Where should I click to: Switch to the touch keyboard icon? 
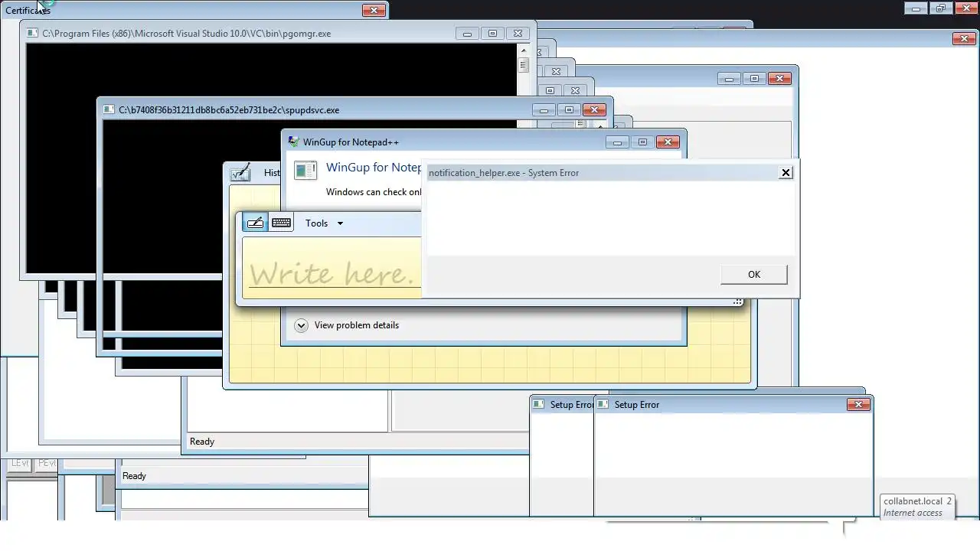pos(281,223)
